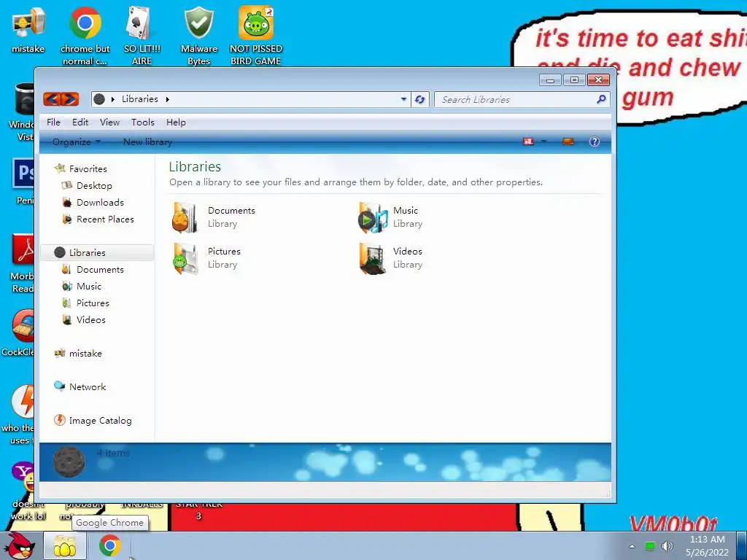The width and height of the screenshot is (747, 560).
Task: Open the Tools menu
Action: tap(143, 122)
